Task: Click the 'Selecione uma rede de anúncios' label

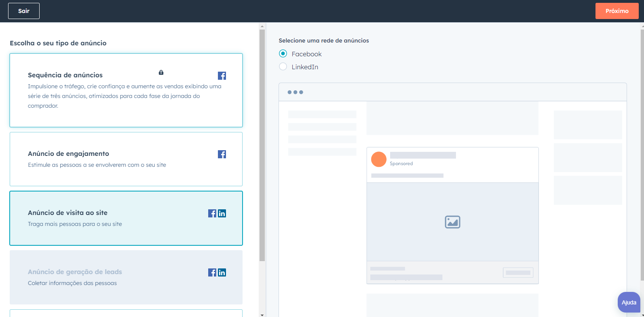Action: click(324, 40)
